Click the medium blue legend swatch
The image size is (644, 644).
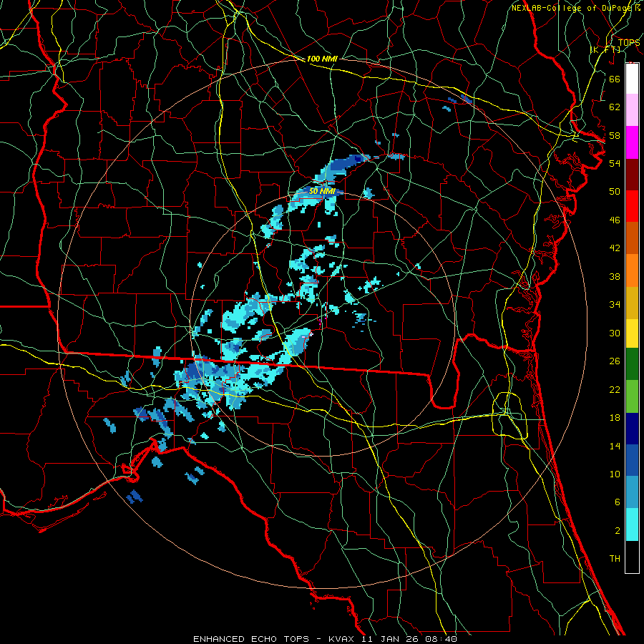632,460
